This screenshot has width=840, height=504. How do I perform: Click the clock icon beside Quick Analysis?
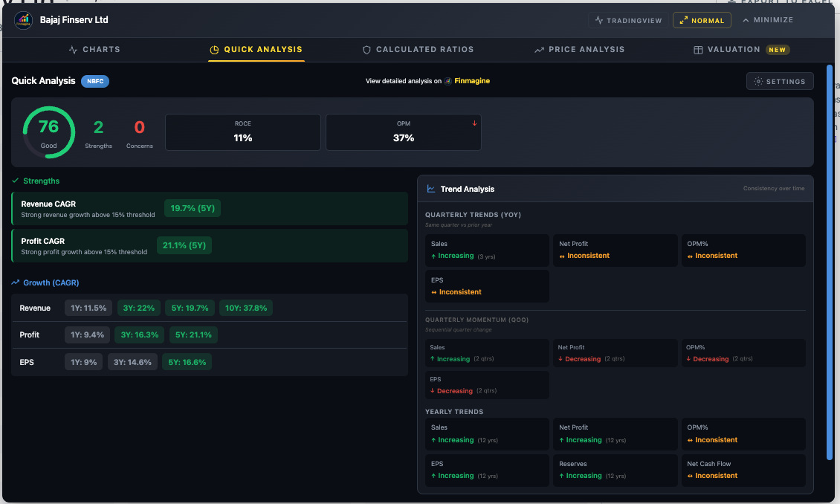click(213, 49)
